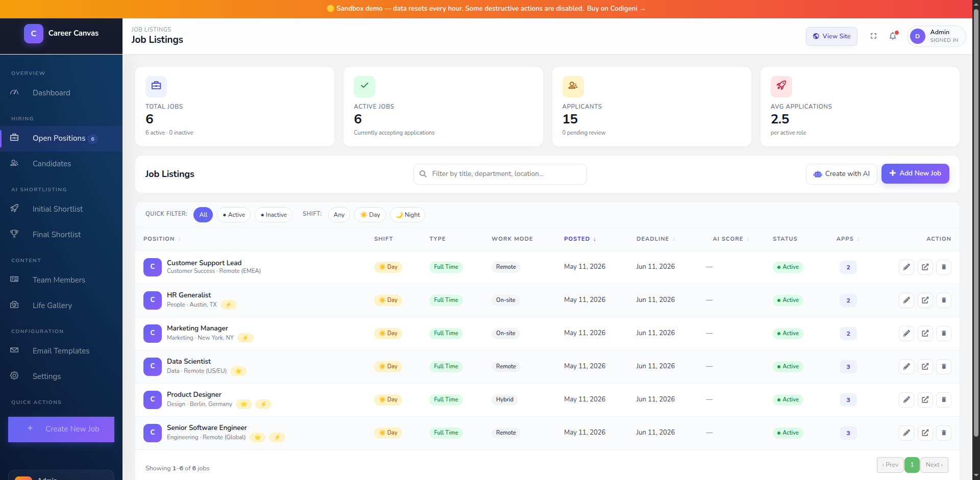Follow the Buy on Codigeni link
Viewport: 980px width, 480px height.
(616, 9)
